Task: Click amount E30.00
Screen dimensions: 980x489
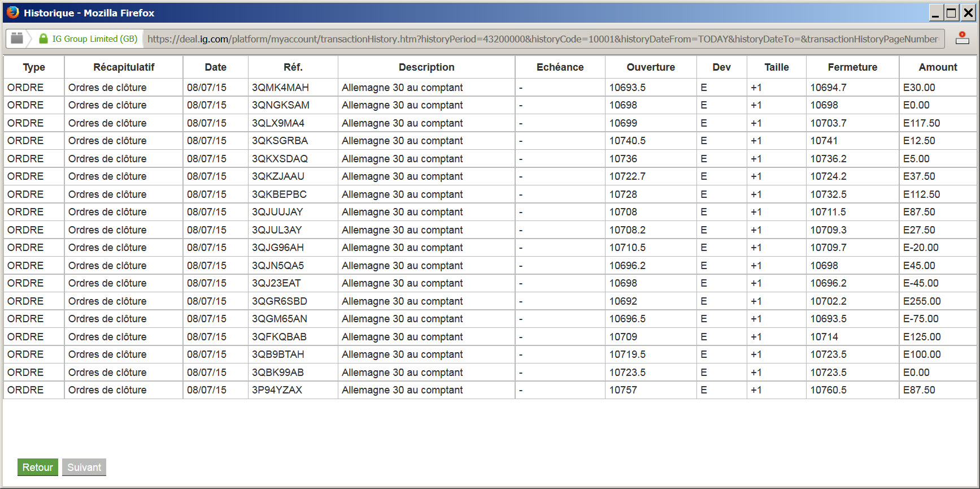Action: [919, 88]
